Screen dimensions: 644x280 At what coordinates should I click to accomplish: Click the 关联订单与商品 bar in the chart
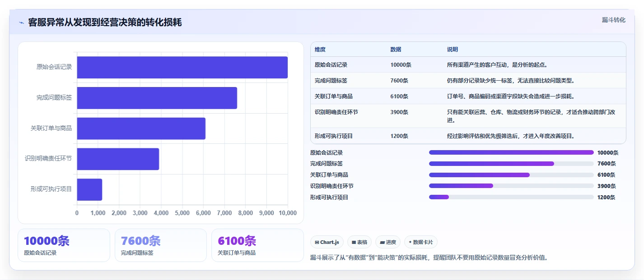click(141, 129)
